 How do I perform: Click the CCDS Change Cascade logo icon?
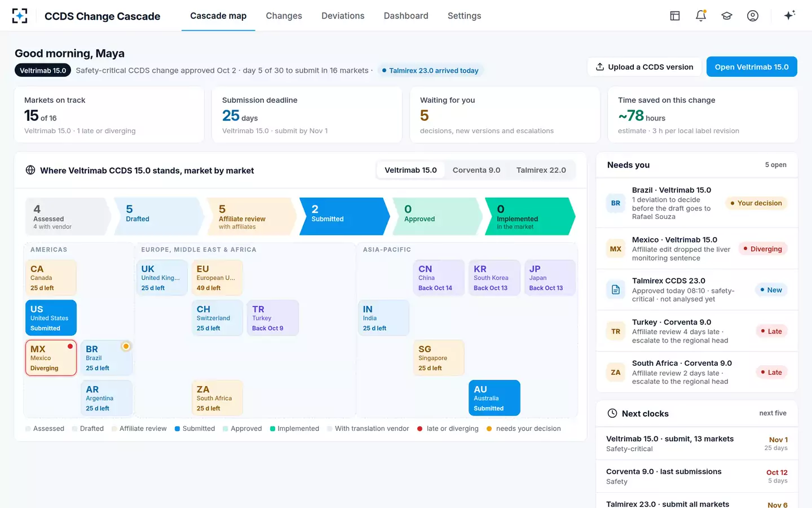pos(20,16)
